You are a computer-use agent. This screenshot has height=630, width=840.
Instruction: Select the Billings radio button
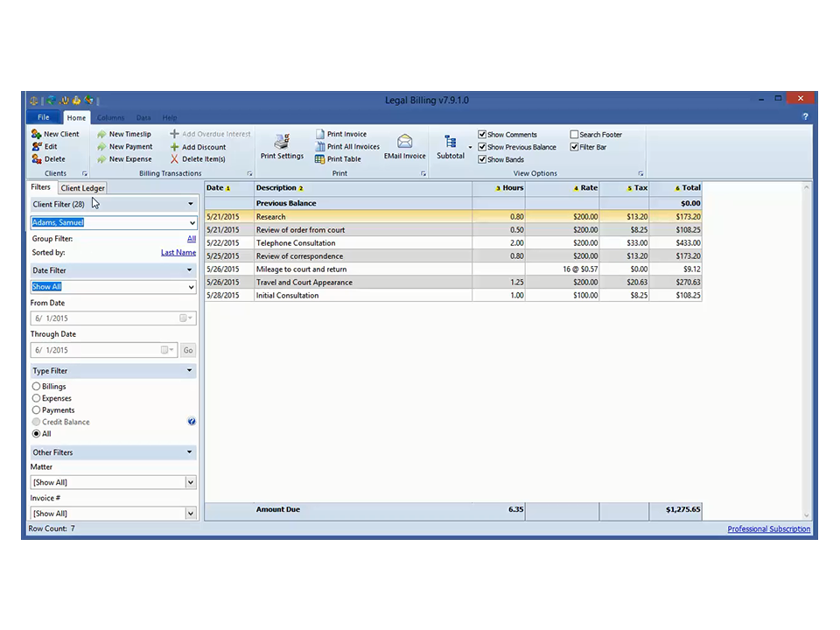tap(36, 386)
